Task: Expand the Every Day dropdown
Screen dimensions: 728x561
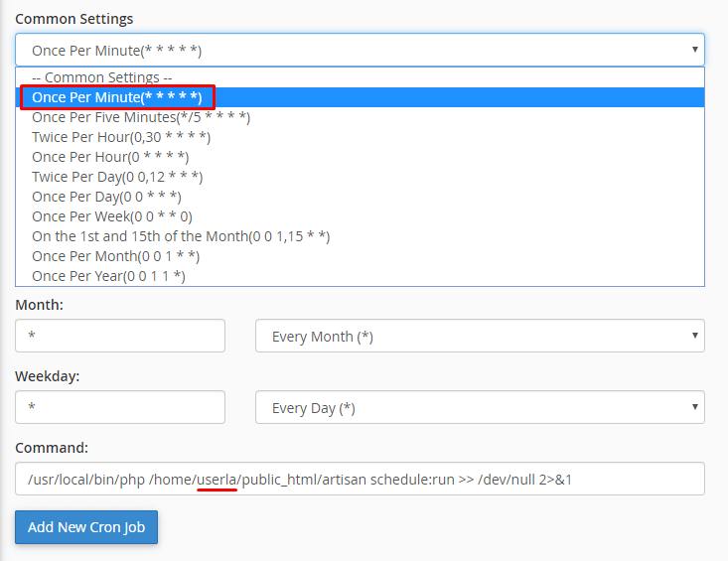Action: point(480,407)
